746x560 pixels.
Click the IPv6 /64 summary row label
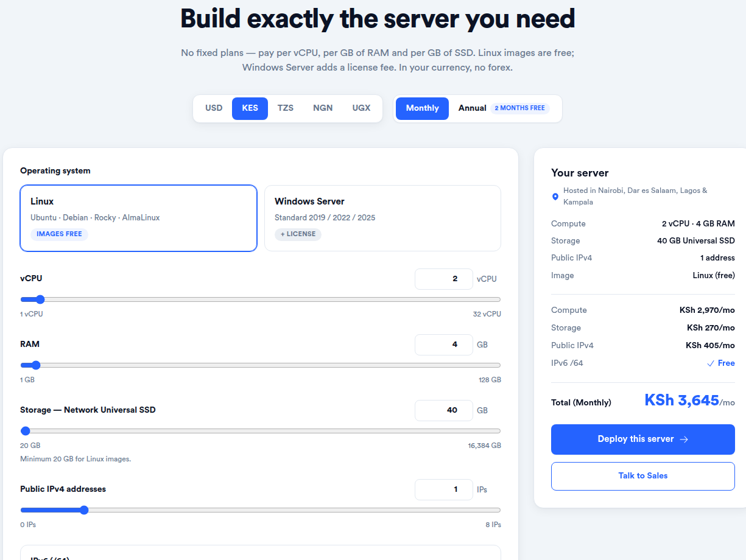(x=567, y=363)
